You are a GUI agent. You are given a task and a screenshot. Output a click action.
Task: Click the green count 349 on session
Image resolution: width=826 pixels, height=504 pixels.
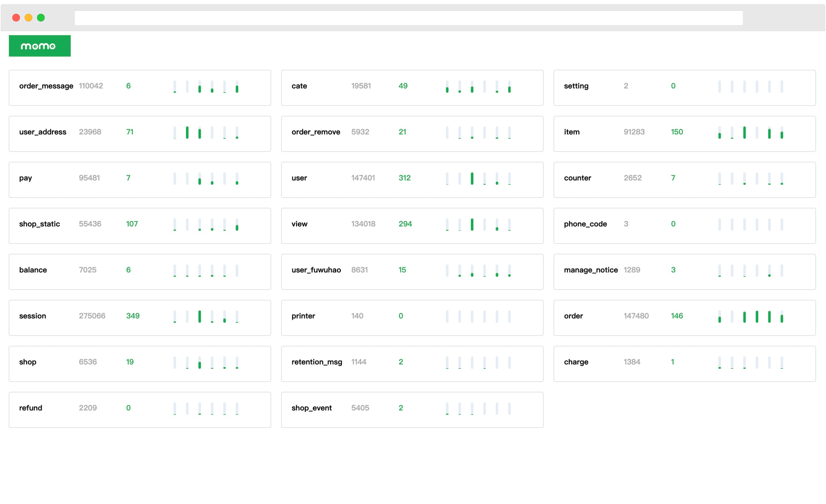pos(133,316)
